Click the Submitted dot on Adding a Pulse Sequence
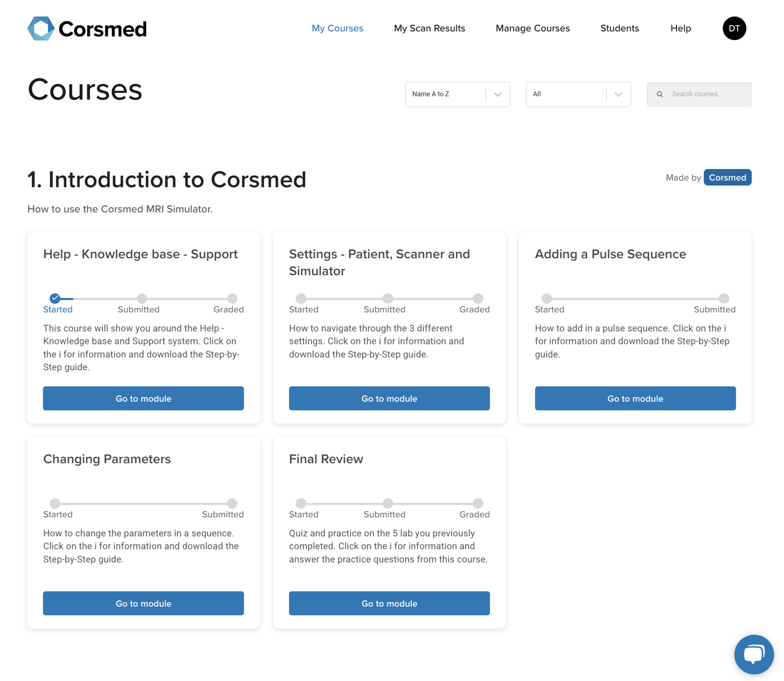Image resolution: width=784 pixels, height=681 pixels. pyautogui.click(x=724, y=299)
